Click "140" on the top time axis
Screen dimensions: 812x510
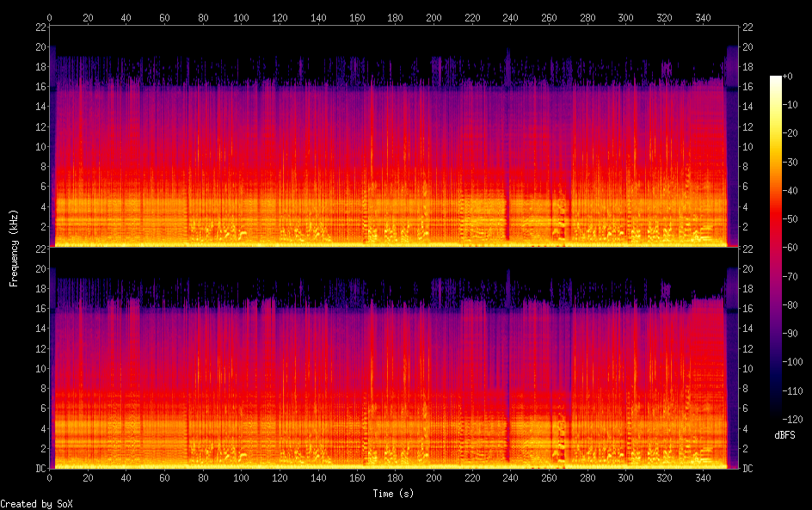tap(318, 18)
